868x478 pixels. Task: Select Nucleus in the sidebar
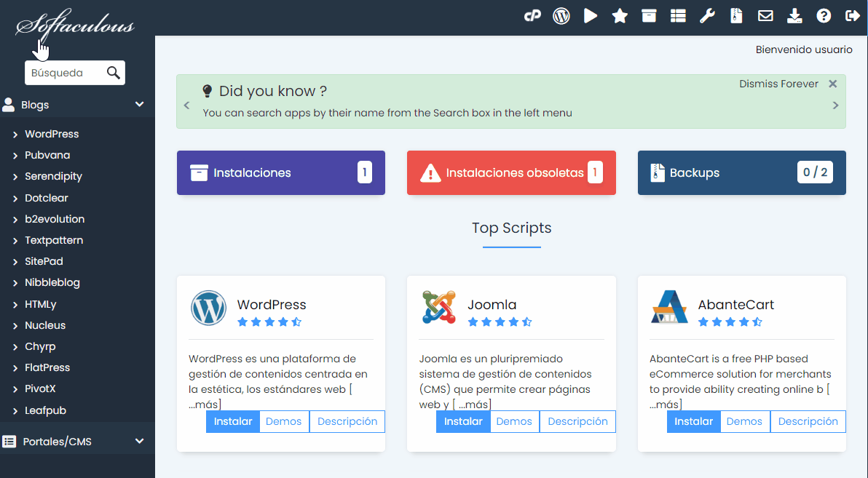tap(45, 325)
